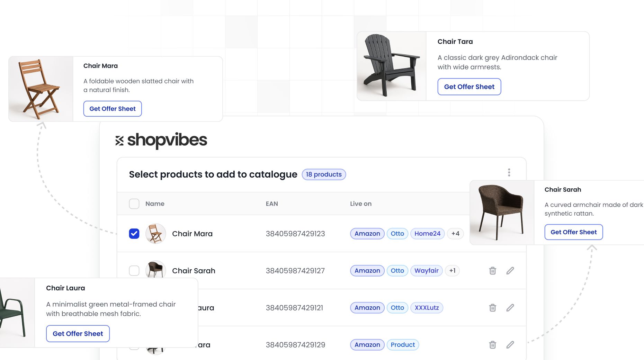
Task: Toggle the select-all checkbox in header
Action: 134,204
